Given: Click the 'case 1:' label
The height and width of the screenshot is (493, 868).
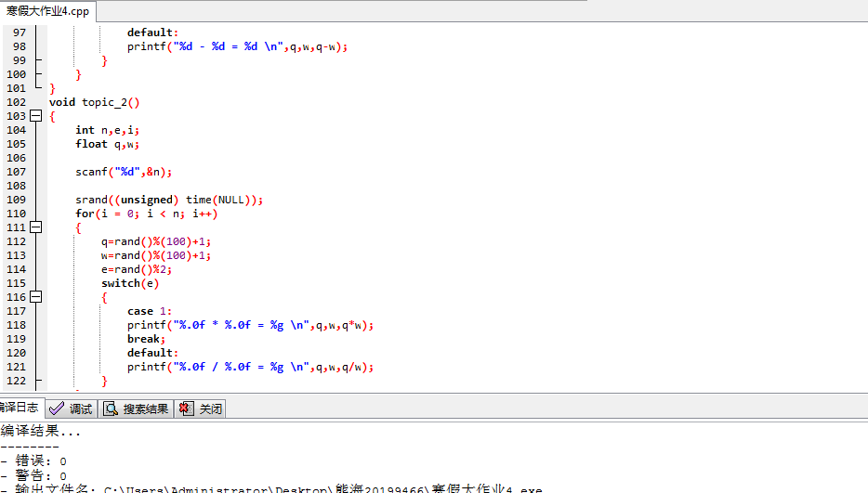Looking at the screenshot, I should pyautogui.click(x=150, y=311).
